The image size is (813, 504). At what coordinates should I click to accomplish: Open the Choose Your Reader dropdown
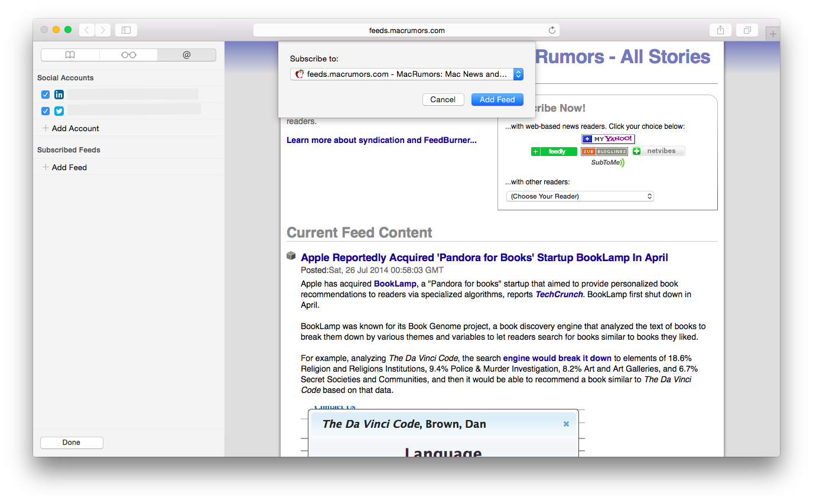point(580,196)
